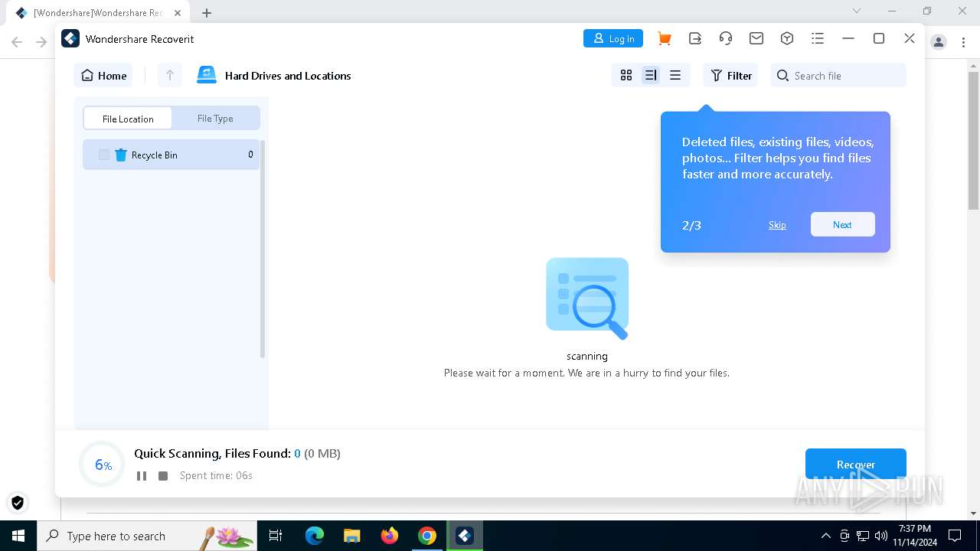Tick the Recycle Bin checkbox
980x551 pixels.
(104, 155)
